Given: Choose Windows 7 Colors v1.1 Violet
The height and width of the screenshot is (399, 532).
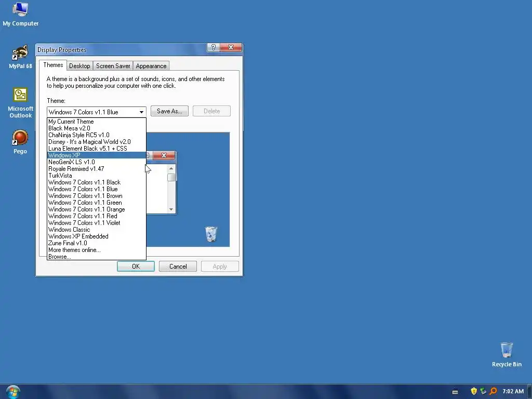Looking at the screenshot, I should (96, 223).
